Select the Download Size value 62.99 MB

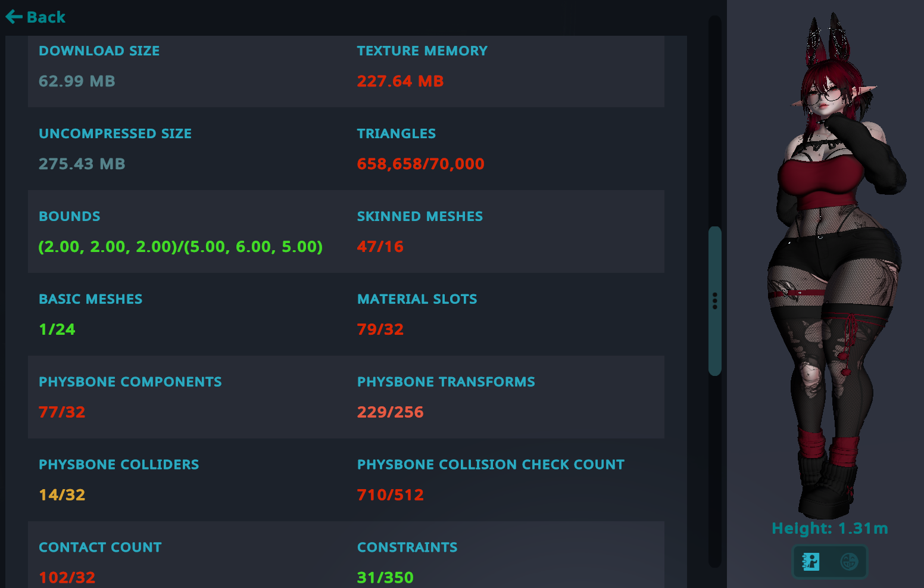(77, 81)
